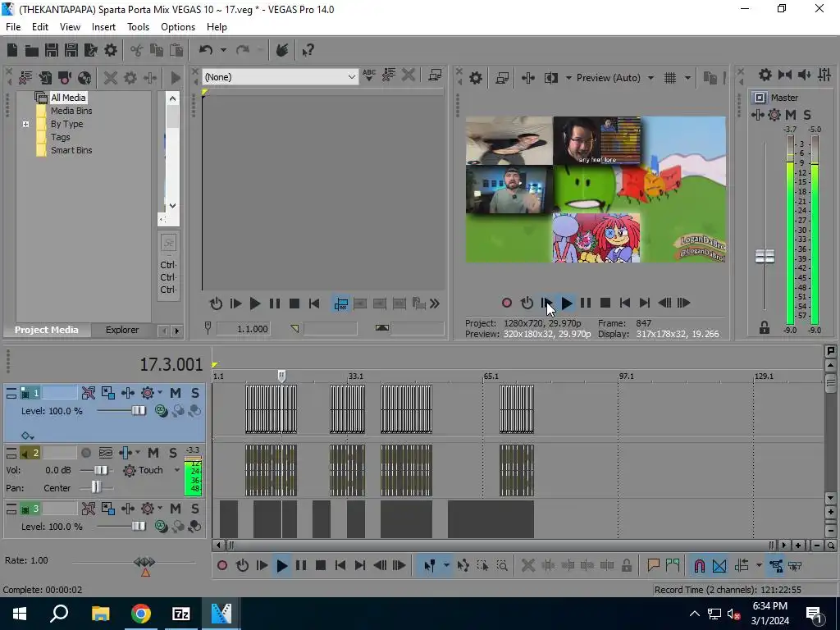The width and height of the screenshot is (840, 630).
Task: Open the Undo history dropdown arrow
Action: [223, 50]
